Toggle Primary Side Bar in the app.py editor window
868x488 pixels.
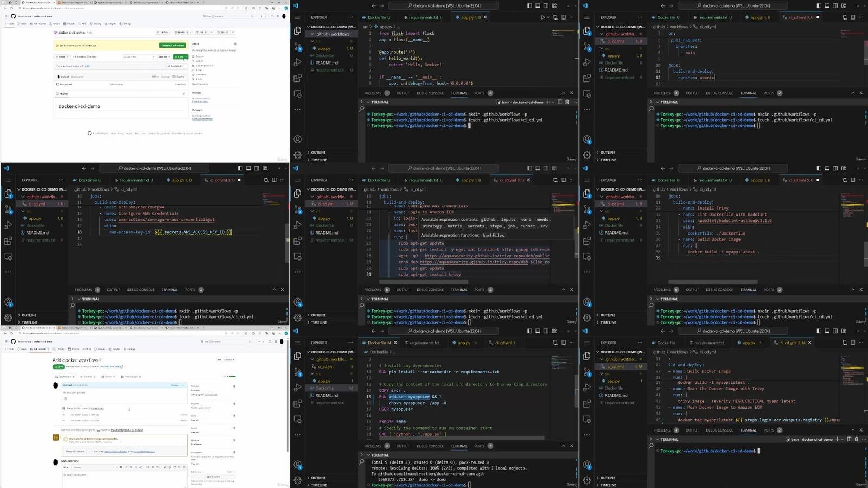pos(529,5)
